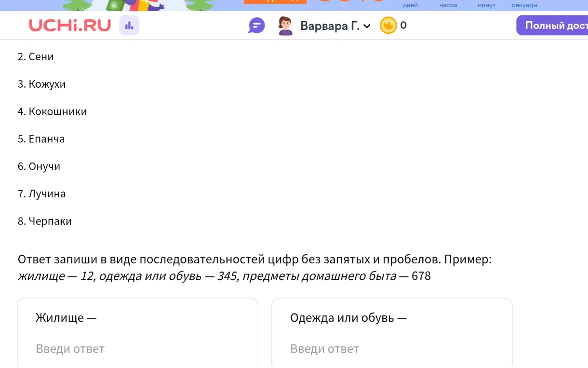This screenshot has height=368, width=588.
Task: Focus the Одежда или обувь answer field
Action: pyautogui.click(x=392, y=349)
